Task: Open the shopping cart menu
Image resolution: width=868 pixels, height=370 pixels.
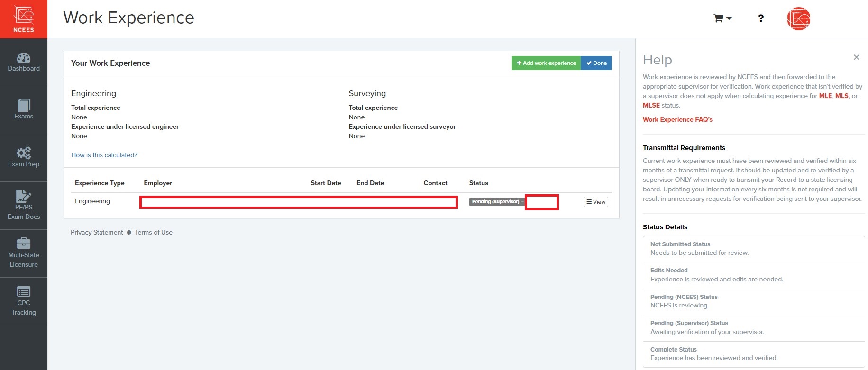Action: [722, 18]
